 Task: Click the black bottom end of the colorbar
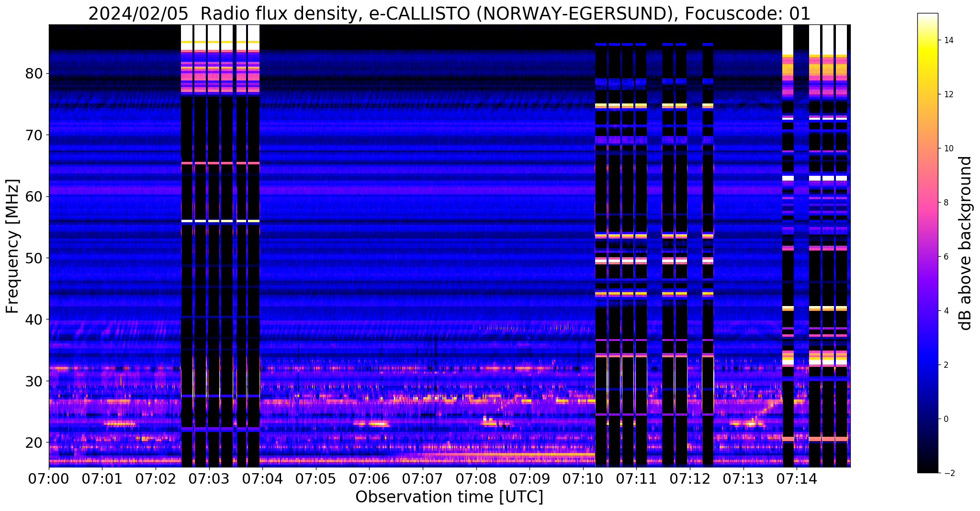927,468
